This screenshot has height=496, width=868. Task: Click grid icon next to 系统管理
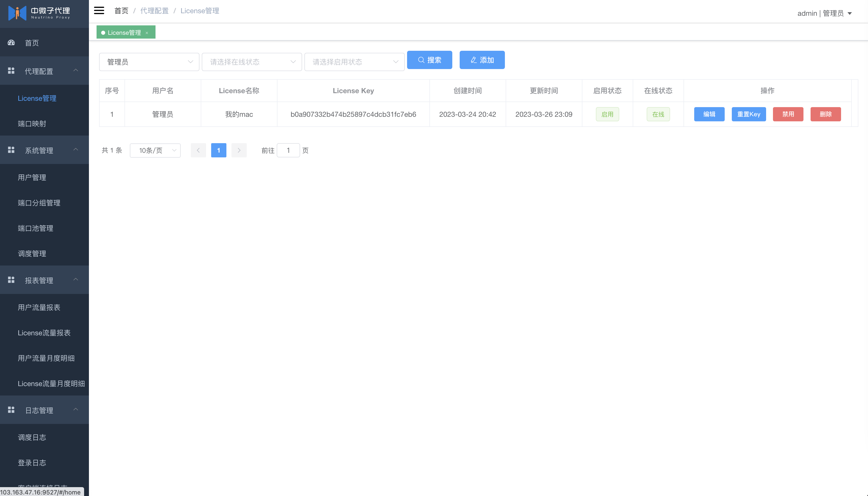(x=11, y=150)
